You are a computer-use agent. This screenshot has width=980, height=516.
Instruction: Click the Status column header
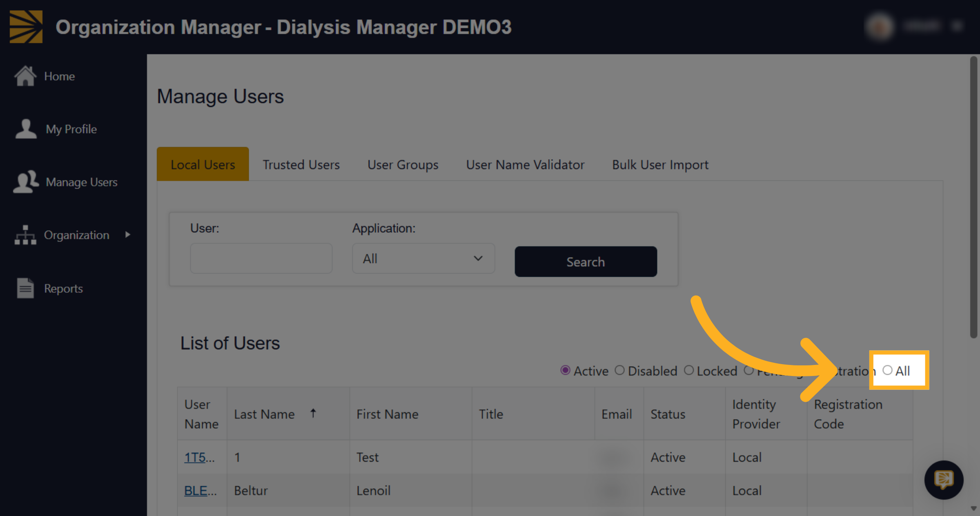pyautogui.click(x=684, y=414)
